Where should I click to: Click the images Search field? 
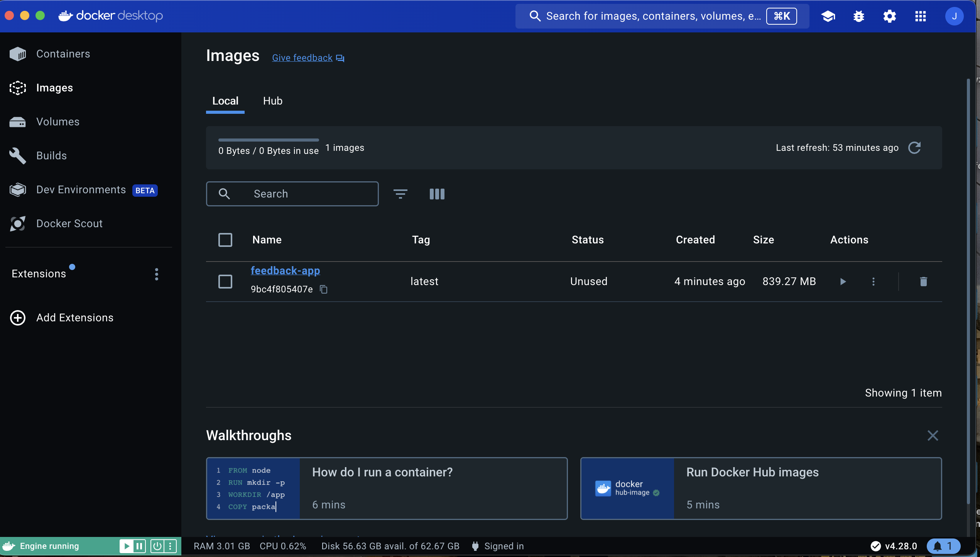pos(292,194)
